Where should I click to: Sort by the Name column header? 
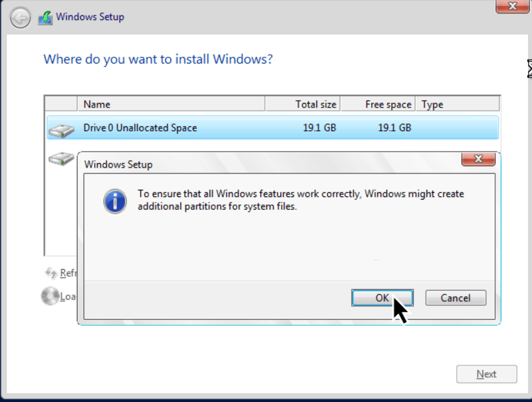tap(172, 104)
